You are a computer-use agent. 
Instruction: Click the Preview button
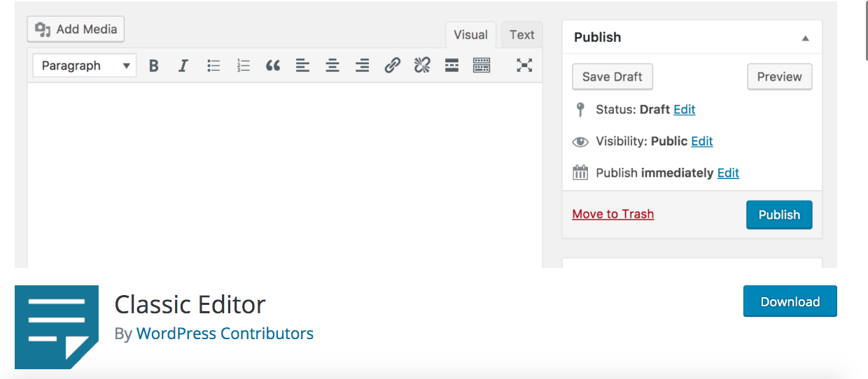780,77
